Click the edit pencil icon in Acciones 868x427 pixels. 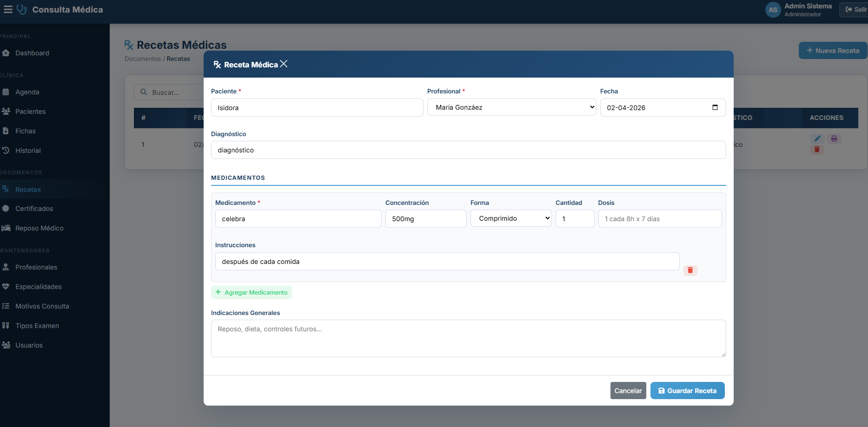(x=817, y=138)
